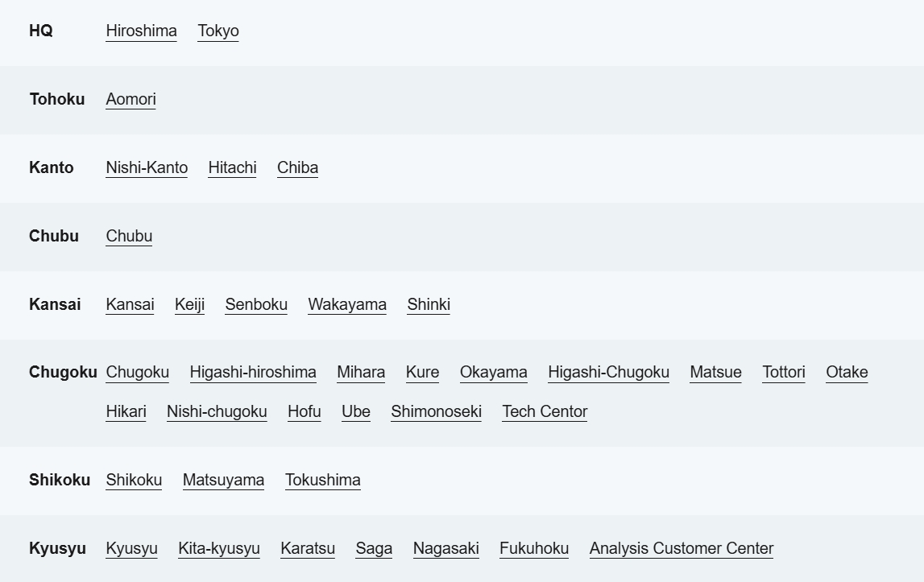Click the Nagasaki location link

pyautogui.click(x=446, y=548)
